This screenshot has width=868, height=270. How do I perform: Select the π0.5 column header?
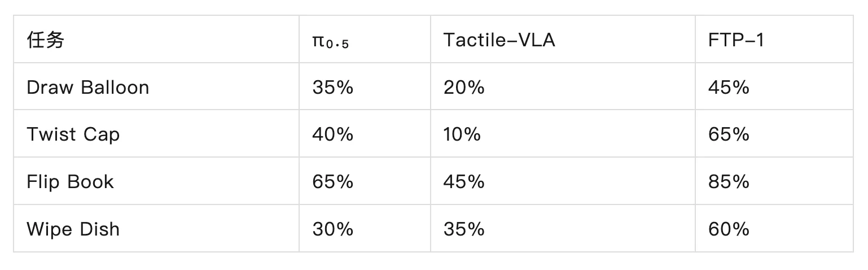(365, 39)
